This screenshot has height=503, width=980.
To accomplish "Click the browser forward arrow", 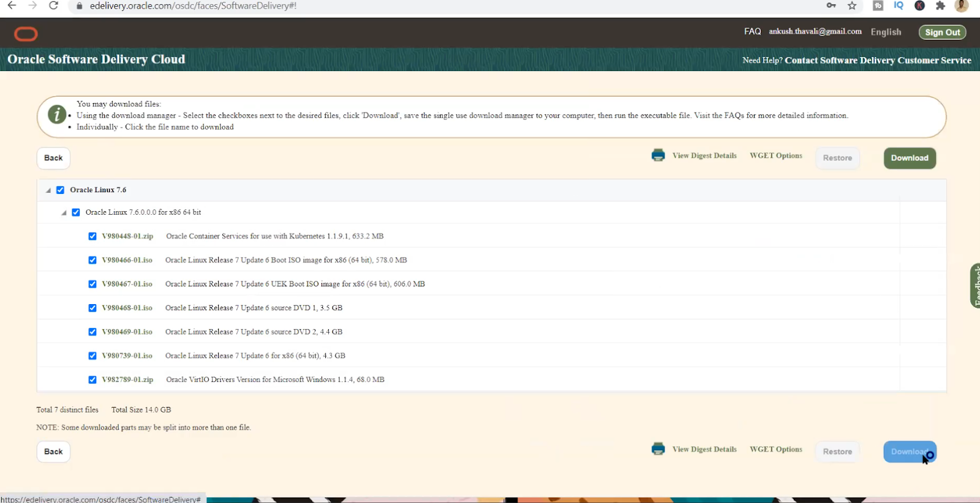I will (32, 6).
